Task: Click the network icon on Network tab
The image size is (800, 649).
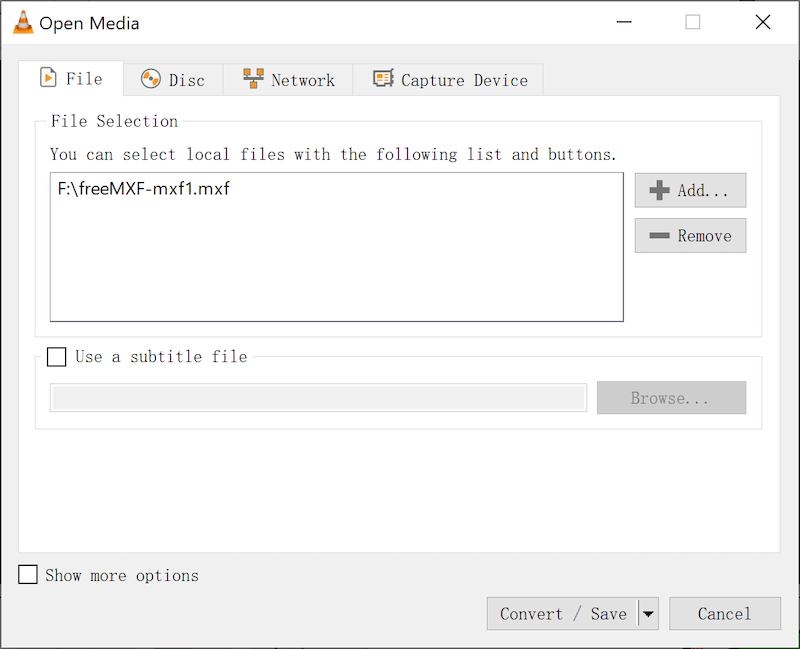Action: 253,80
